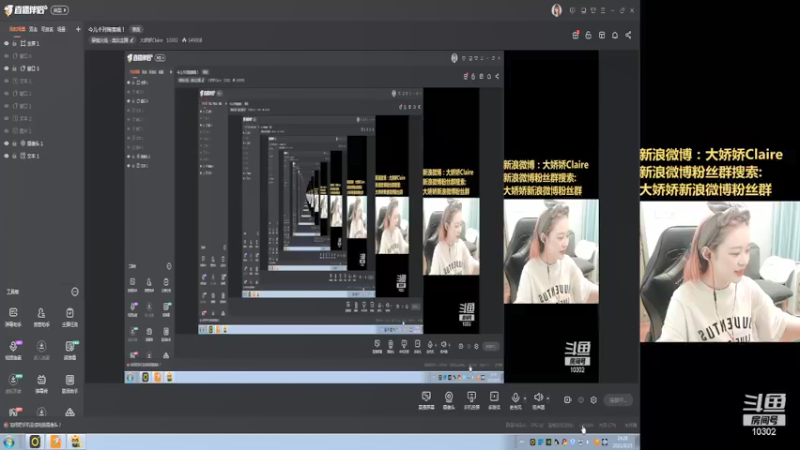Open the lottery tool with purple badge
Screen dimensions: 800x450
pyautogui.click(x=13, y=350)
